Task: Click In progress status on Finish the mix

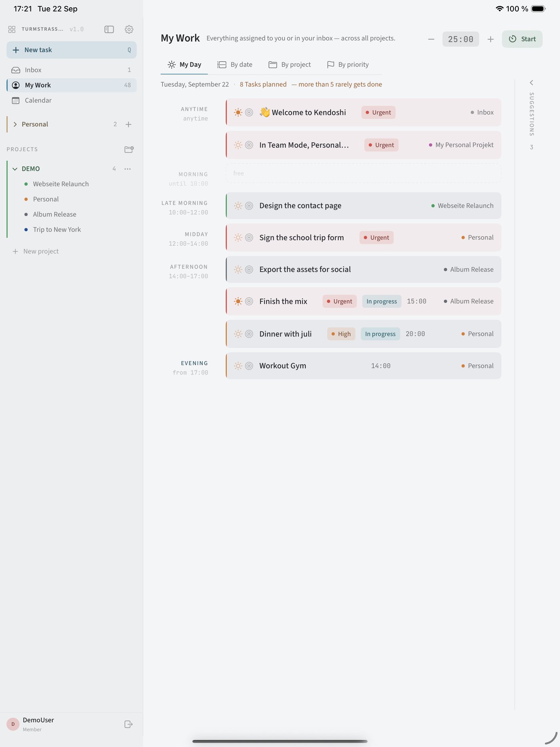Action: (382, 301)
